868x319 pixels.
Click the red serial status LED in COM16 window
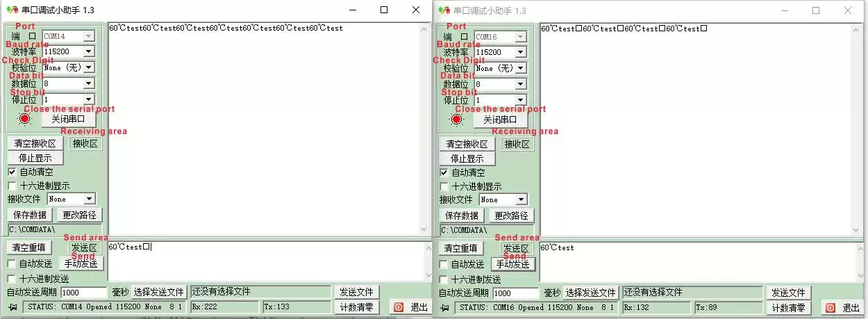coord(456,120)
